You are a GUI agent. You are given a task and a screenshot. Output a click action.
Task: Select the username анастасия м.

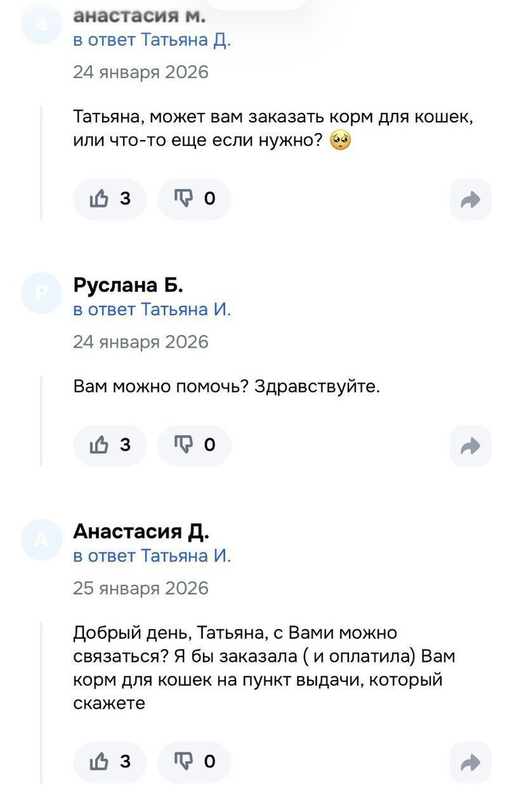pos(140,14)
